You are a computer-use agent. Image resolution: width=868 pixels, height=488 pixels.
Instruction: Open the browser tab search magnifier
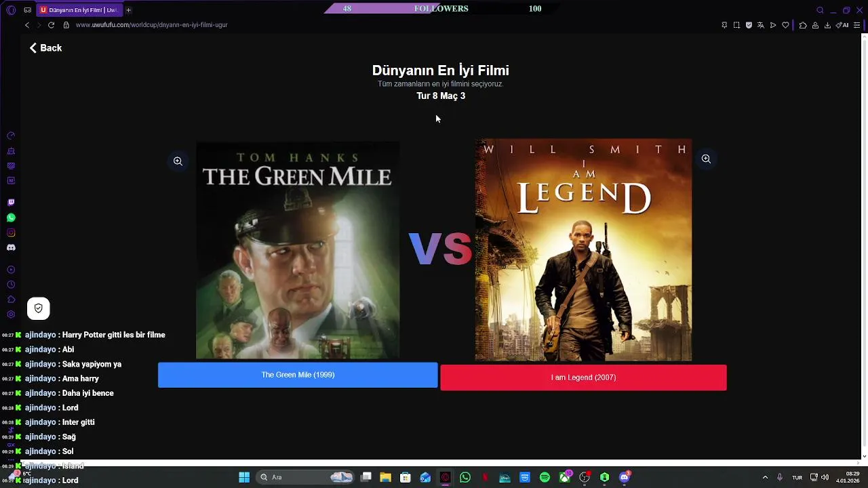tap(820, 10)
